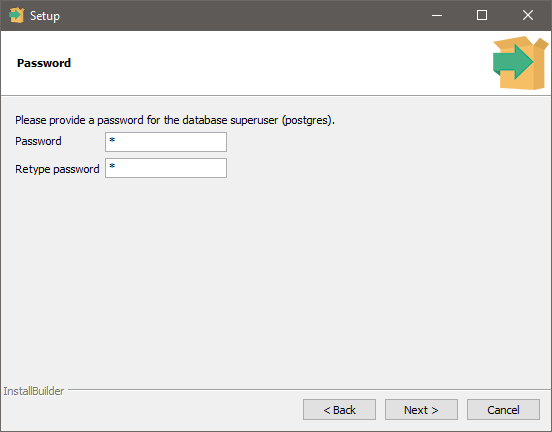The width and height of the screenshot is (552, 432).
Task: Place cursor after asterisk in Retype password field
Action: (116, 167)
